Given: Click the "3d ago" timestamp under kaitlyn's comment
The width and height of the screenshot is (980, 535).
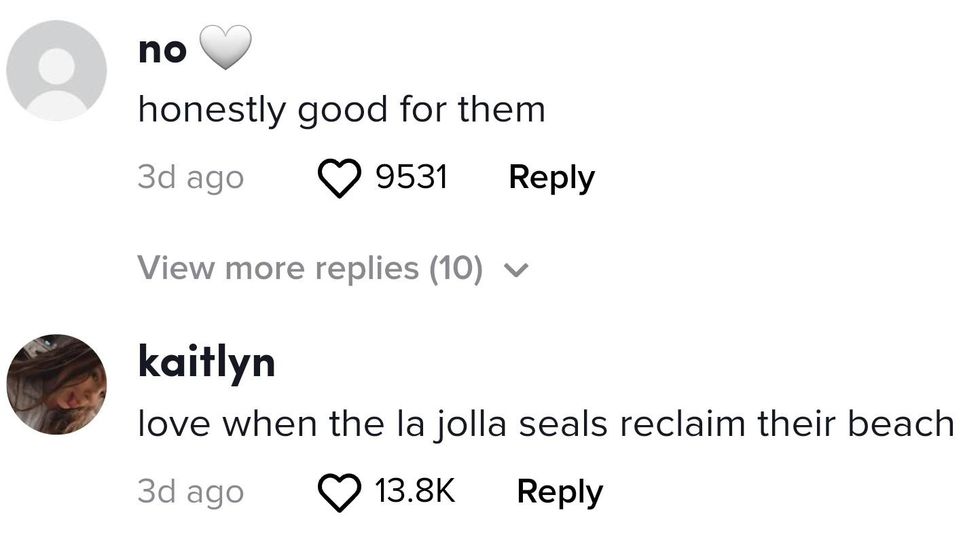Looking at the screenshot, I should (x=190, y=492).
